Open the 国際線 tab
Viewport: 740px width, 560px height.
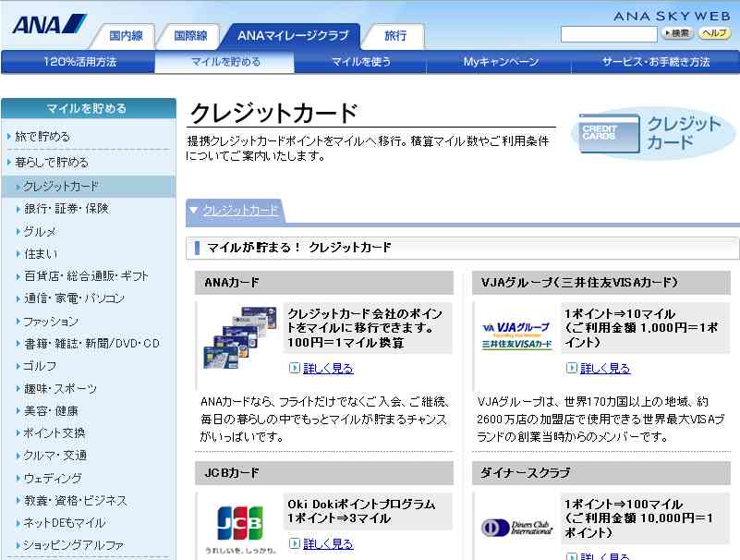tap(190, 36)
